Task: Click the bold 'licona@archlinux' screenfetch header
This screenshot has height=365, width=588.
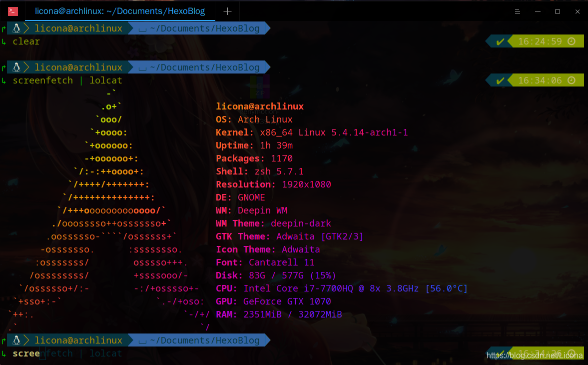Action: pyautogui.click(x=260, y=106)
